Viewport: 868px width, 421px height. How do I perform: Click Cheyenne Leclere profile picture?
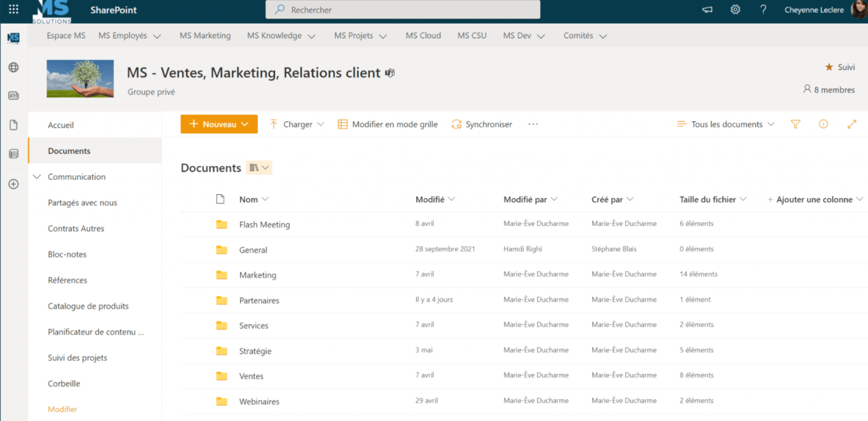click(859, 10)
